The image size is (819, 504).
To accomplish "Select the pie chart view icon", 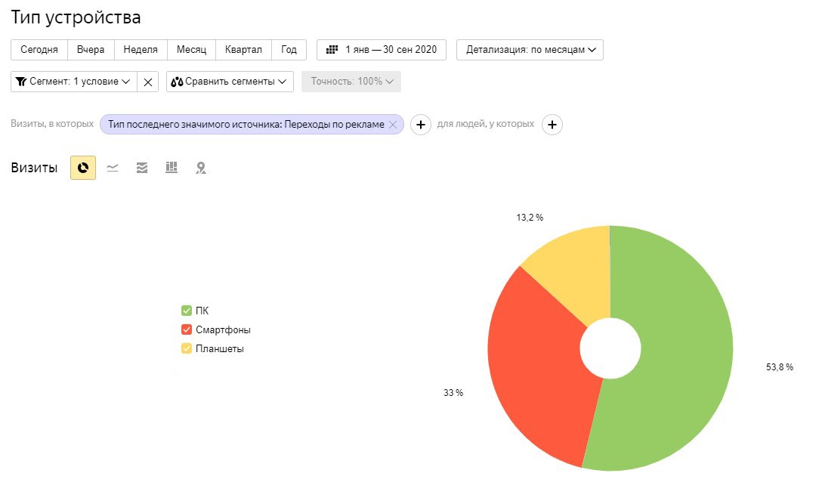I will pos(83,168).
